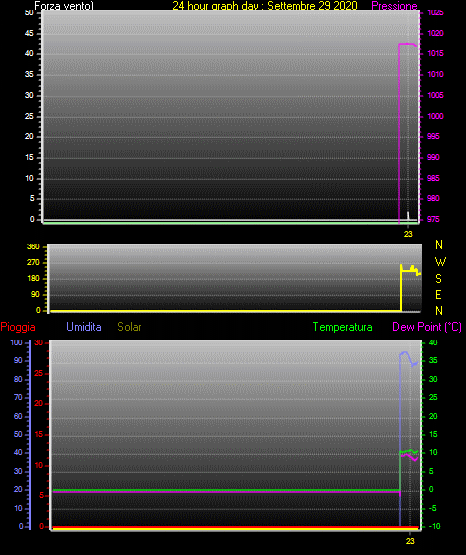Screen dimensions: 466x555
Task: Click the blue "Umidita" legend label
Action: 84,327
